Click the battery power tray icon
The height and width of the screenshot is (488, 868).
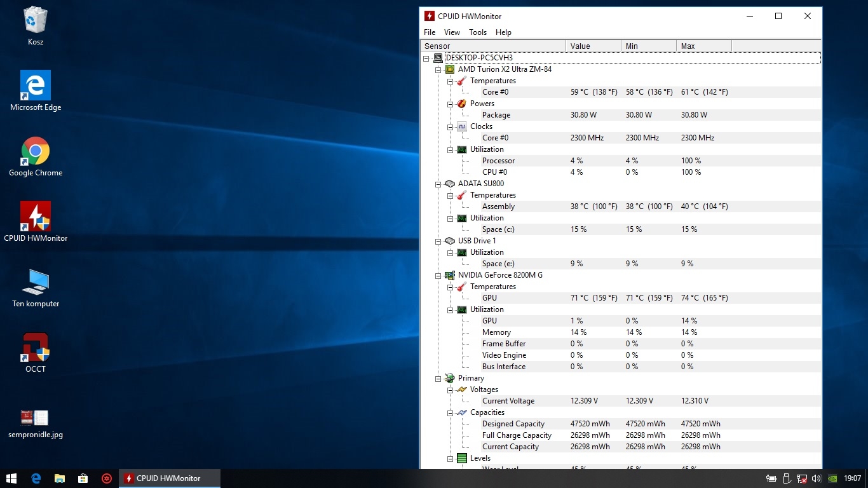point(771,478)
